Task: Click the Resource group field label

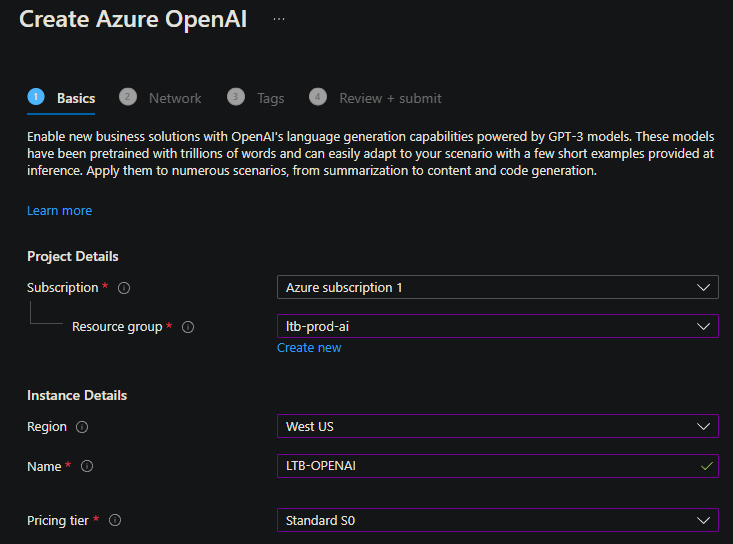Action: [117, 327]
